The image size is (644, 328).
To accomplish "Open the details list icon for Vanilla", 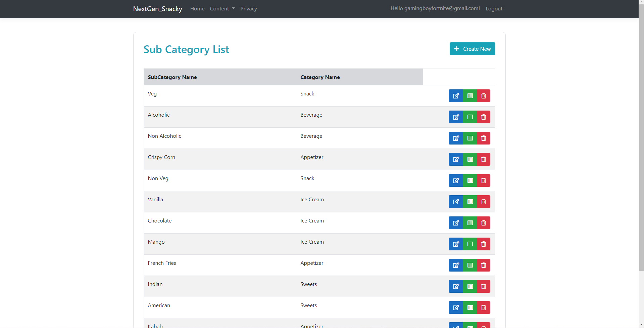I will (x=470, y=202).
